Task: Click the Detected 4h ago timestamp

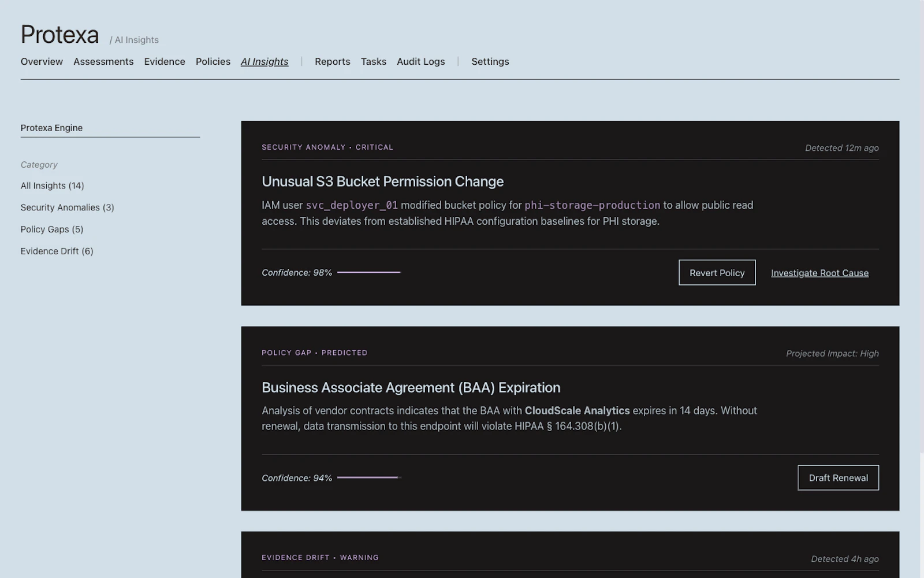Action: (845, 559)
